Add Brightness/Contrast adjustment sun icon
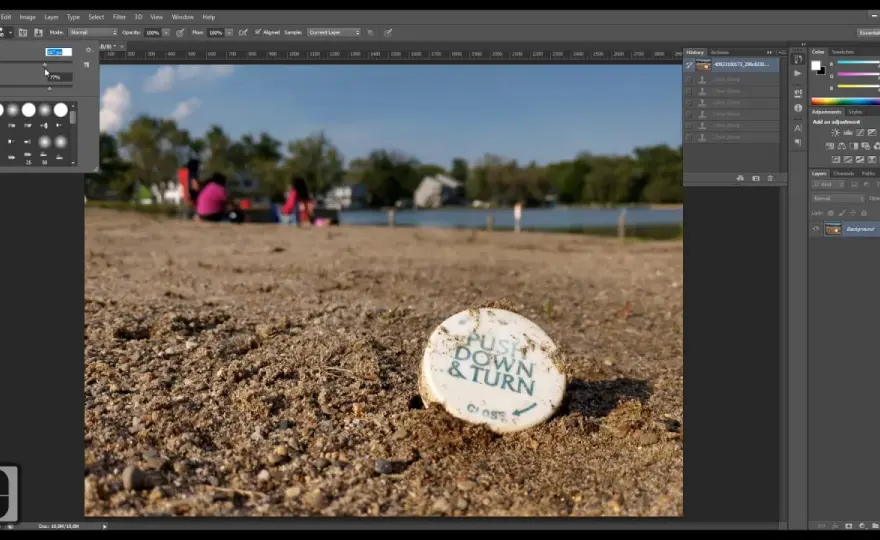 [x=835, y=132]
